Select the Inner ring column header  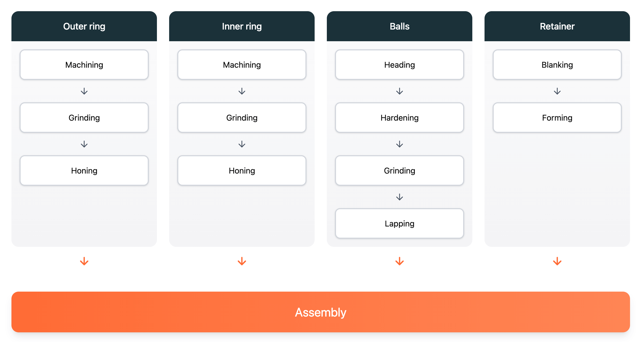click(x=242, y=26)
